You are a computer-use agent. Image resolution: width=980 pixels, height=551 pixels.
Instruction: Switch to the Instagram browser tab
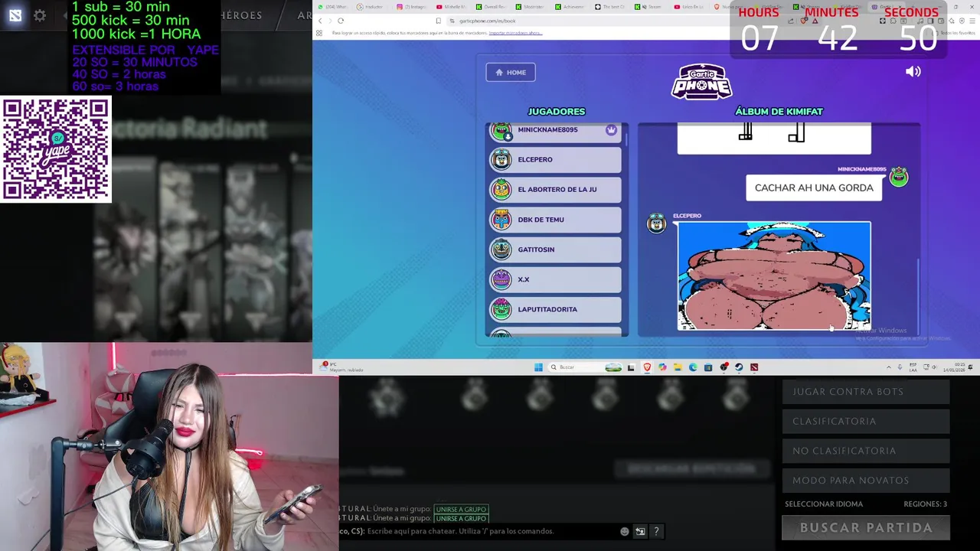pyautogui.click(x=413, y=7)
